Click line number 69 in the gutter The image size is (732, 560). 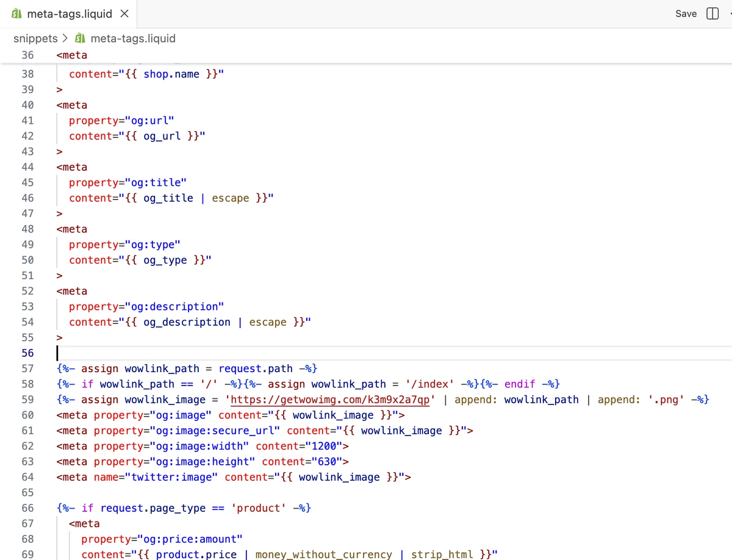click(x=27, y=555)
